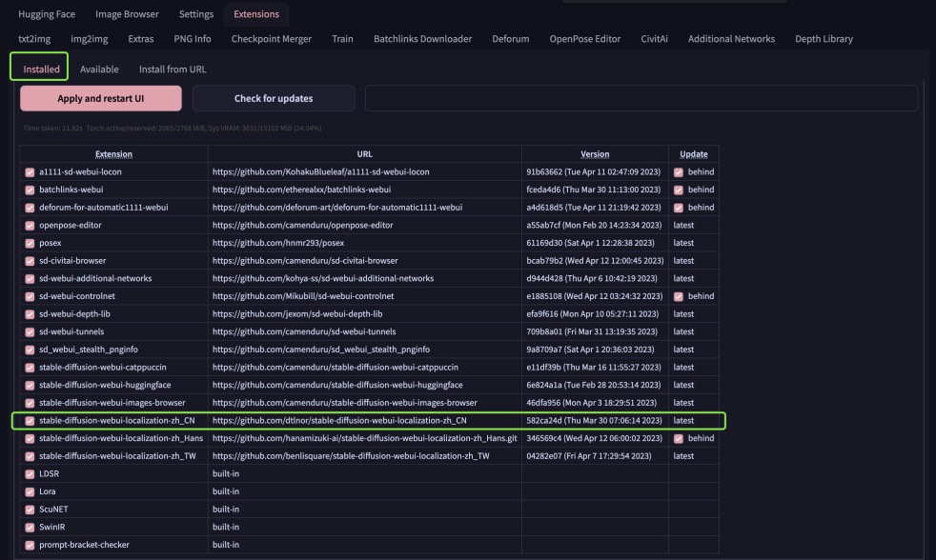
Task: Click the status text box beside Check for updates
Action: click(641, 98)
